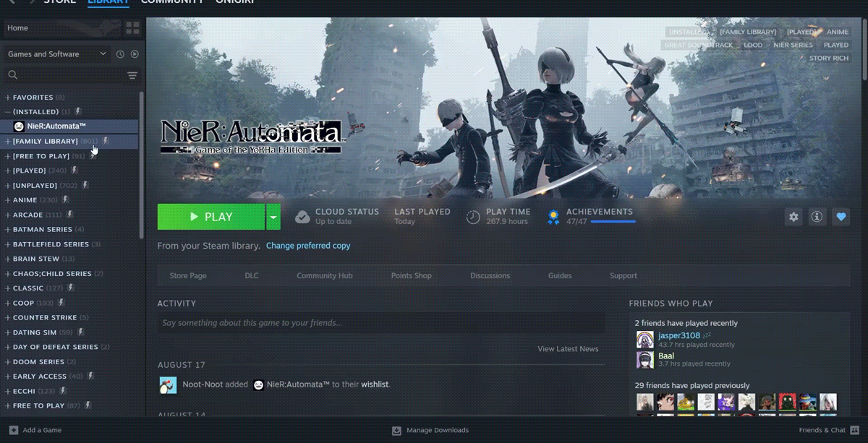
Task: Switch to LIBRARY in top navigation
Action: point(108,2)
